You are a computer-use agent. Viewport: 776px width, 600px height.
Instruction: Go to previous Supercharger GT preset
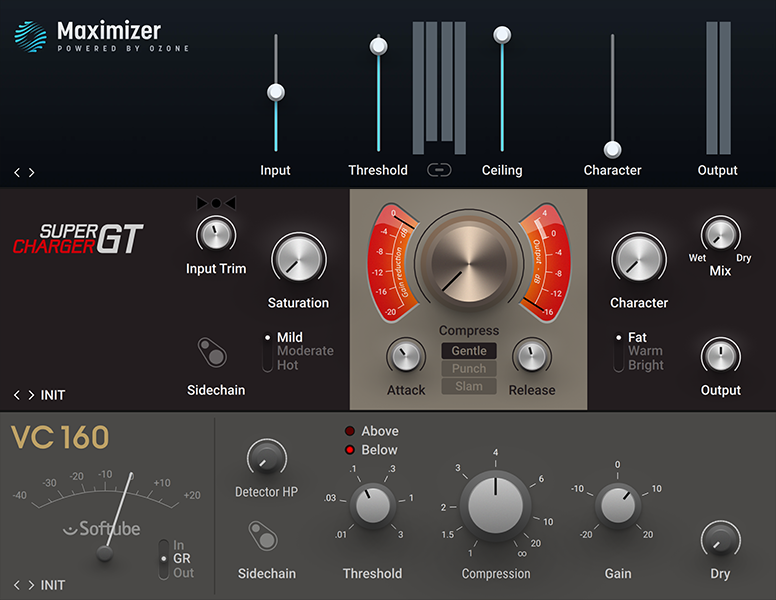[17, 395]
